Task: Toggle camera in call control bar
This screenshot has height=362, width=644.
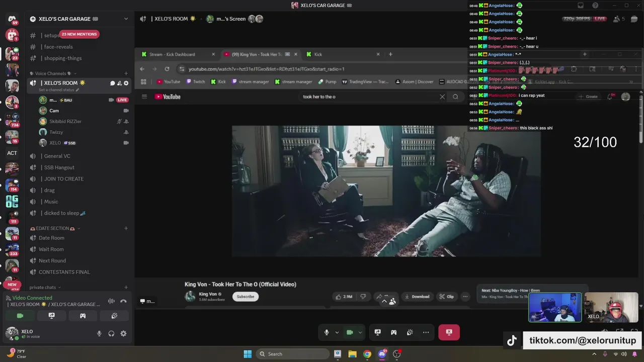Action: click(x=350, y=332)
